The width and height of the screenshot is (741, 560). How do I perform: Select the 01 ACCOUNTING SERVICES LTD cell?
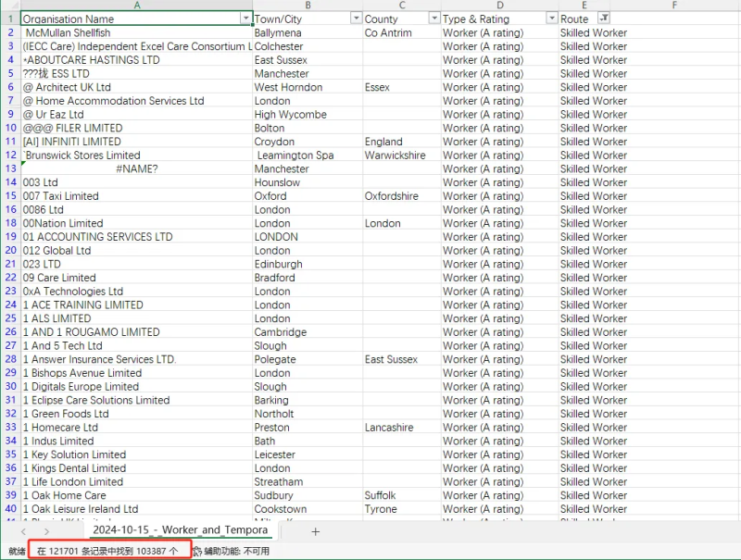pyautogui.click(x=137, y=237)
